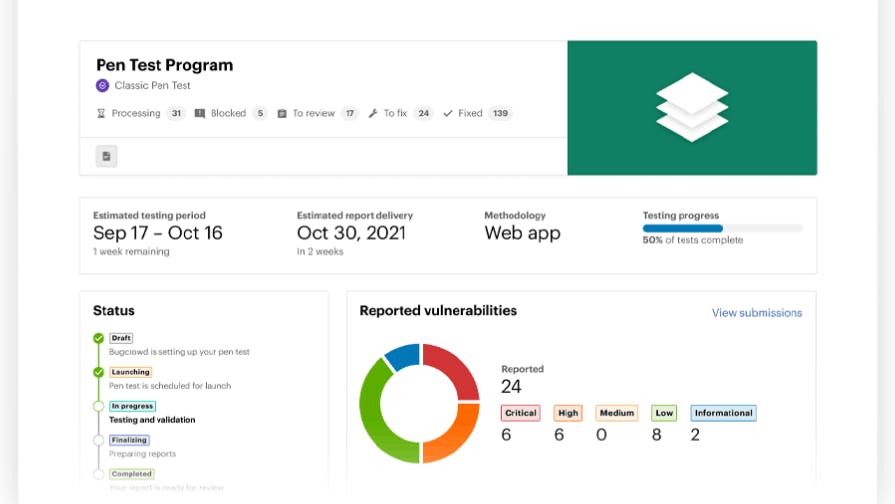The height and width of the screenshot is (504, 895).
Task: Click the Oct 30, 2021 delivery date
Action: click(351, 233)
